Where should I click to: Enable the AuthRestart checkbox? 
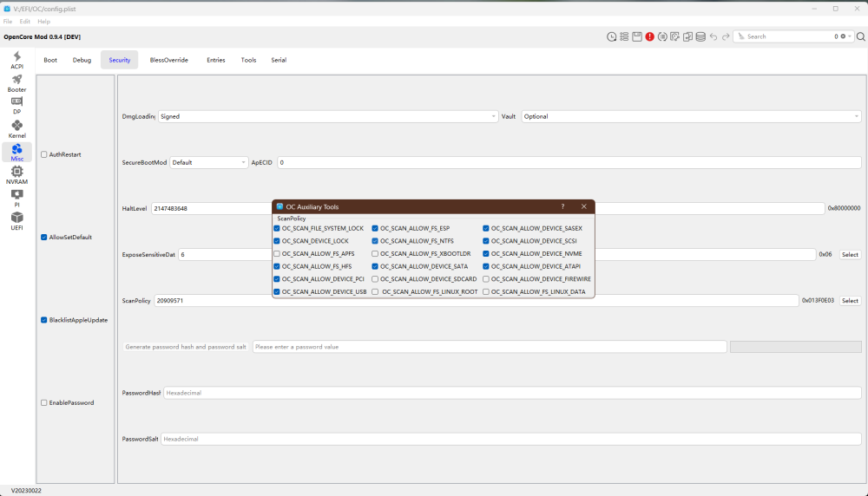[x=43, y=154]
